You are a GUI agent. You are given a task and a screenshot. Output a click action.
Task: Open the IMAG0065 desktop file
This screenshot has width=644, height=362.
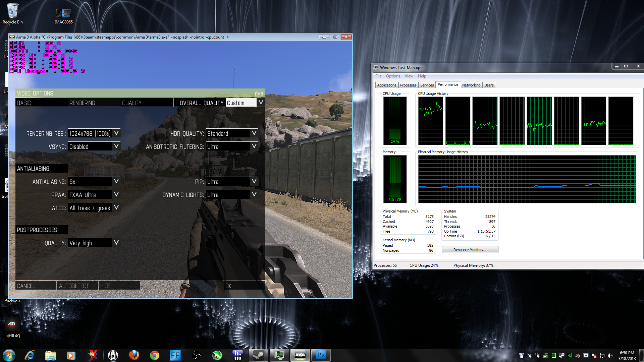pos(63,16)
